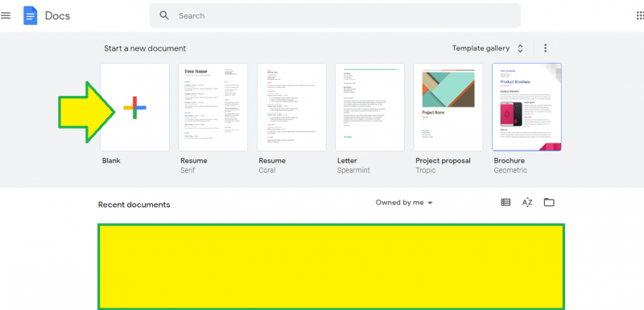
Task: Click the Blank label under the thumbnail
Action: point(111,160)
